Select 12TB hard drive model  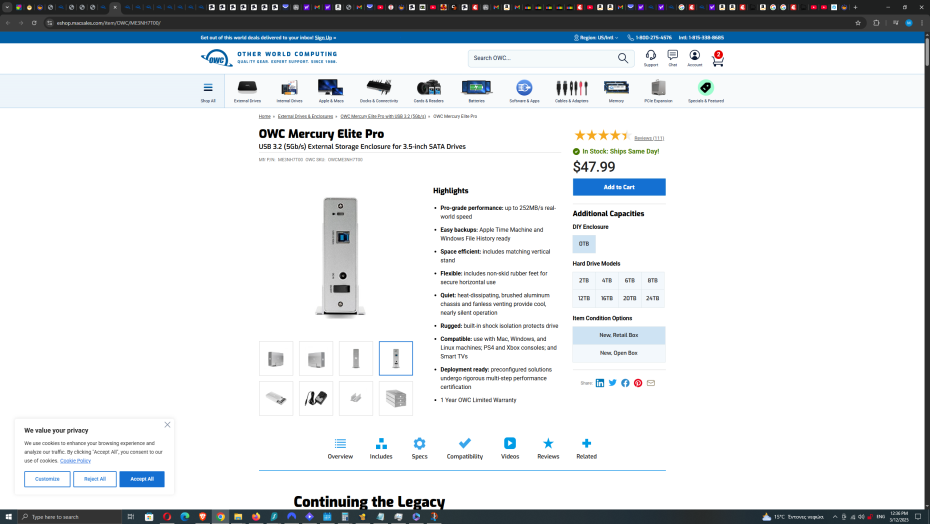tap(584, 298)
